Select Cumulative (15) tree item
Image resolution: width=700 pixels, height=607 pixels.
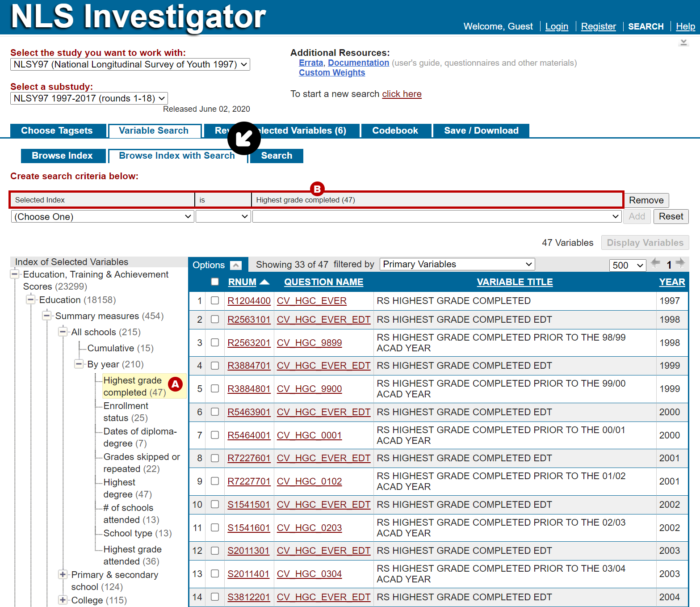pos(121,348)
